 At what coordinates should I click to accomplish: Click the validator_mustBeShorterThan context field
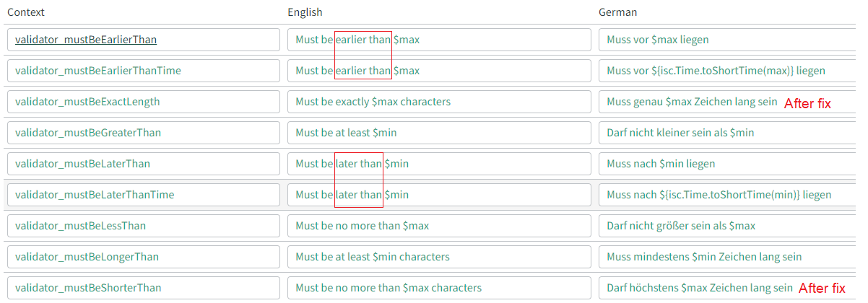point(143,288)
